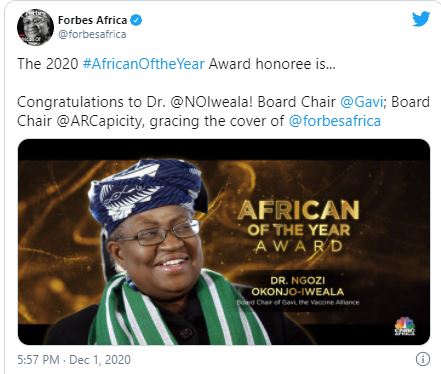Open Forbes Africa profile avatar
This screenshot has width=441, height=374.
[x=35, y=27]
